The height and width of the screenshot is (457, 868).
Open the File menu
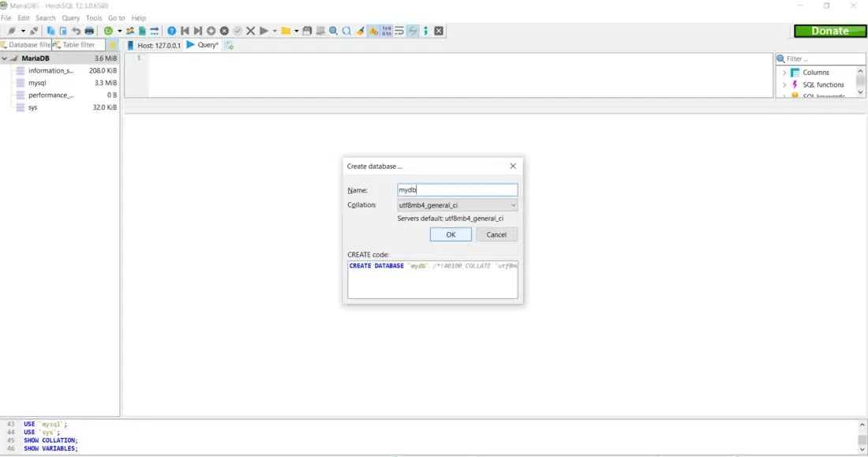click(6, 17)
